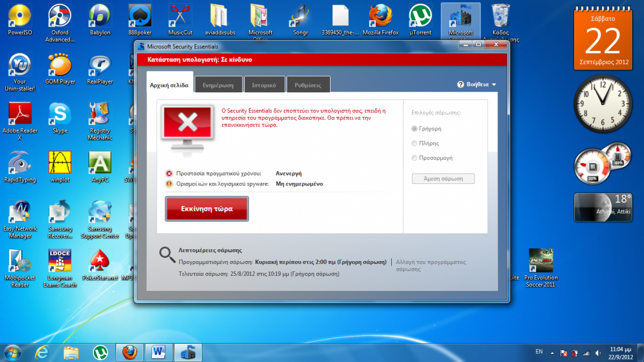Viewport: 644px width, 362px height.
Task: Click the Άμεση σάρωση button
Action: pos(443,179)
